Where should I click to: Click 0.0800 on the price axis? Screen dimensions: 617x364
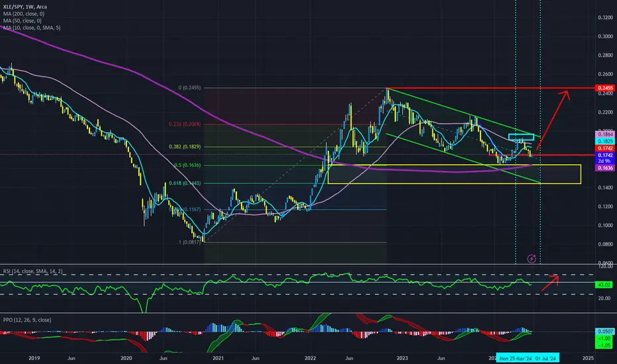[x=605, y=244]
